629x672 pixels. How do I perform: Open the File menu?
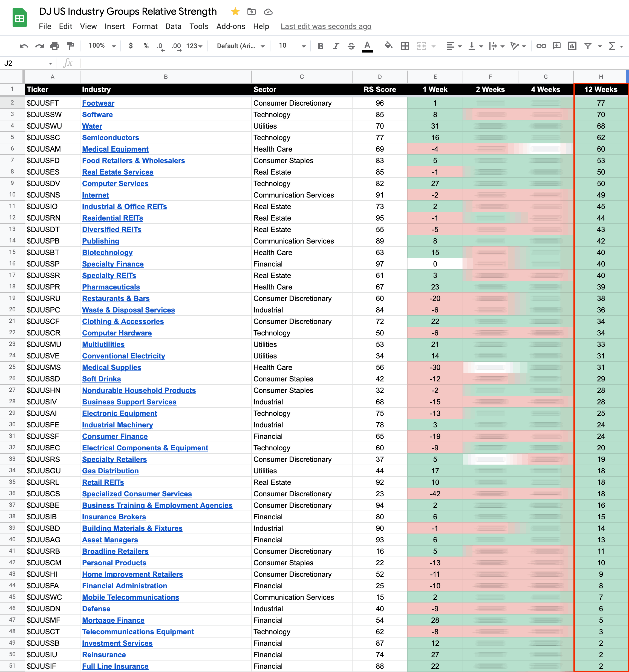pyautogui.click(x=45, y=26)
